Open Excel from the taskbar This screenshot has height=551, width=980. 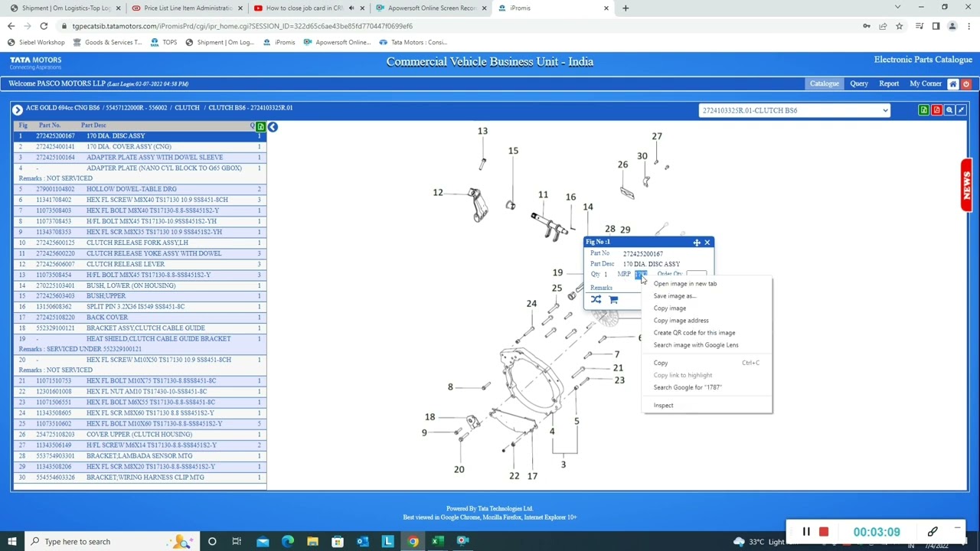[x=438, y=542]
